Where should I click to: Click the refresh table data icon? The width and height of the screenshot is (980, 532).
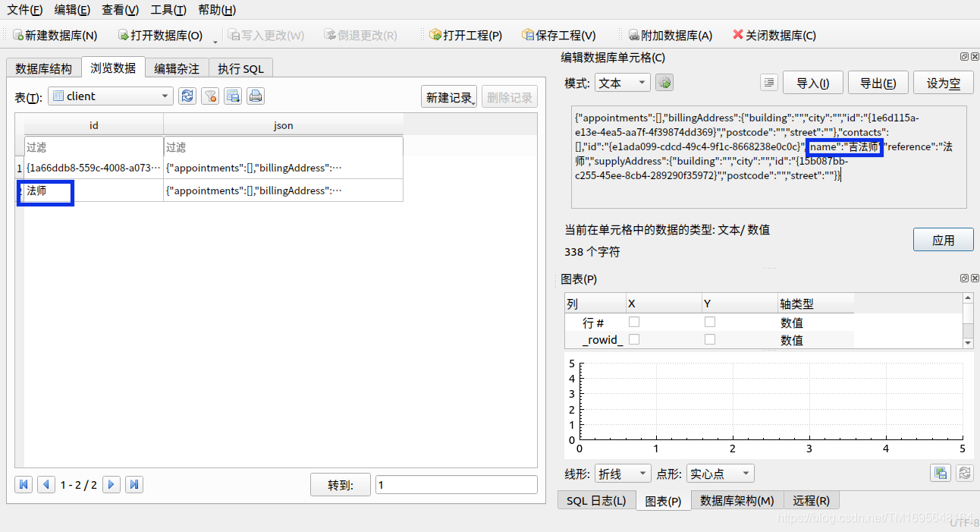pos(187,96)
